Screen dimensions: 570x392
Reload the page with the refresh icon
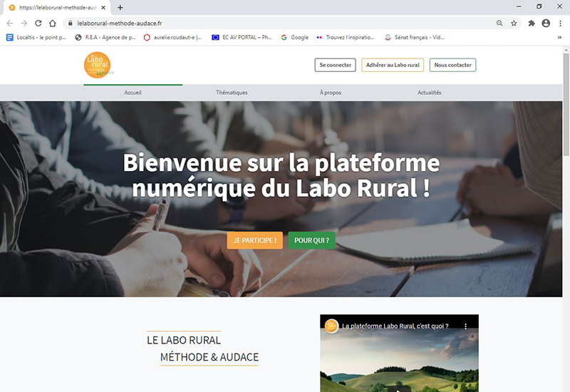coord(38,24)
